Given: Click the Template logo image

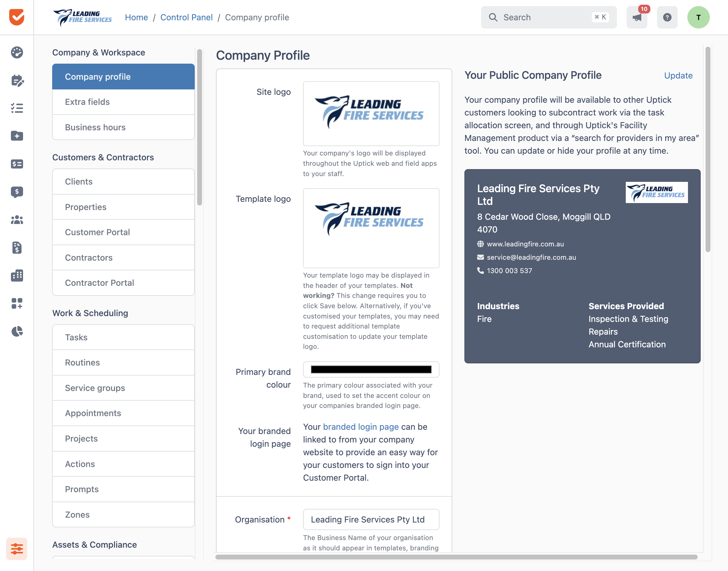Looking at the screenshot, I should (371, 228).
